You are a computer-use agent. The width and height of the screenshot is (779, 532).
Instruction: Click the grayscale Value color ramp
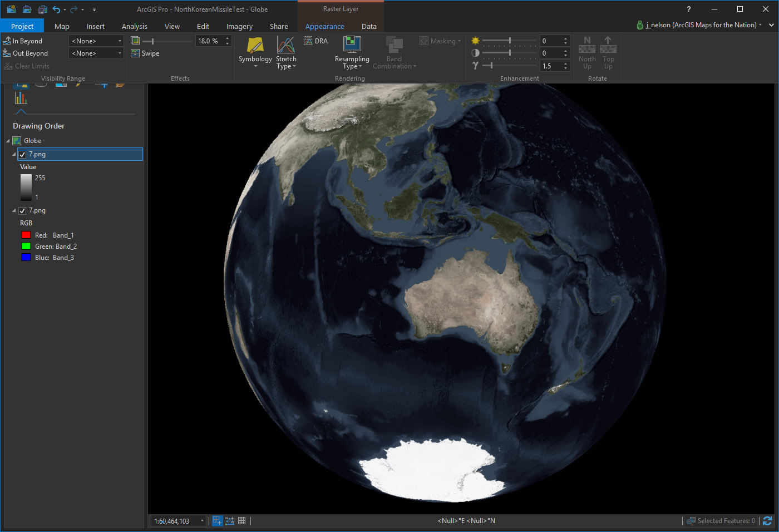[26, 188]
